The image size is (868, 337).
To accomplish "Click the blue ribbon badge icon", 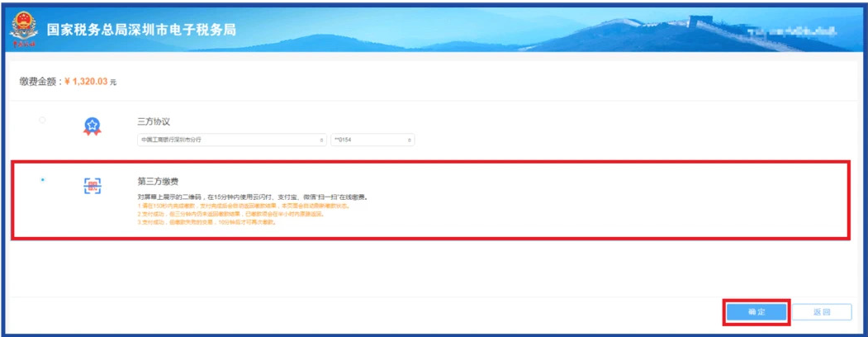I will (92, 126).
